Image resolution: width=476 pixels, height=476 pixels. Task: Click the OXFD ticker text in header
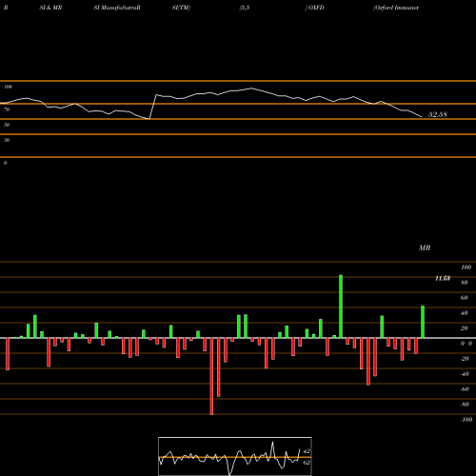pos(316,8)
